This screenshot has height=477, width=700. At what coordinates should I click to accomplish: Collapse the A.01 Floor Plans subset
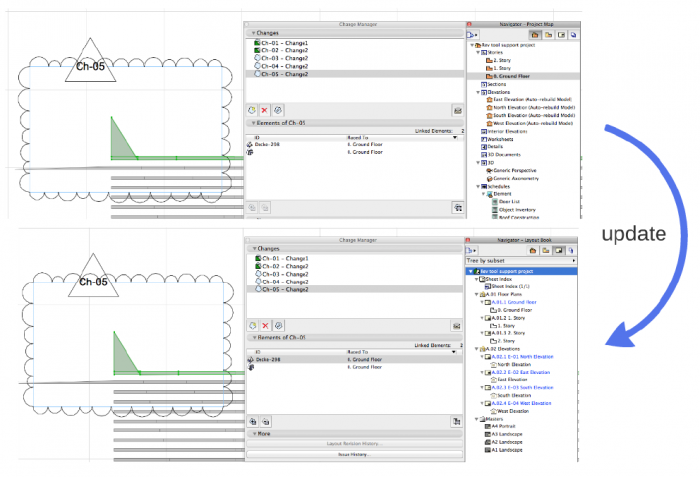[x=476, y=294]
